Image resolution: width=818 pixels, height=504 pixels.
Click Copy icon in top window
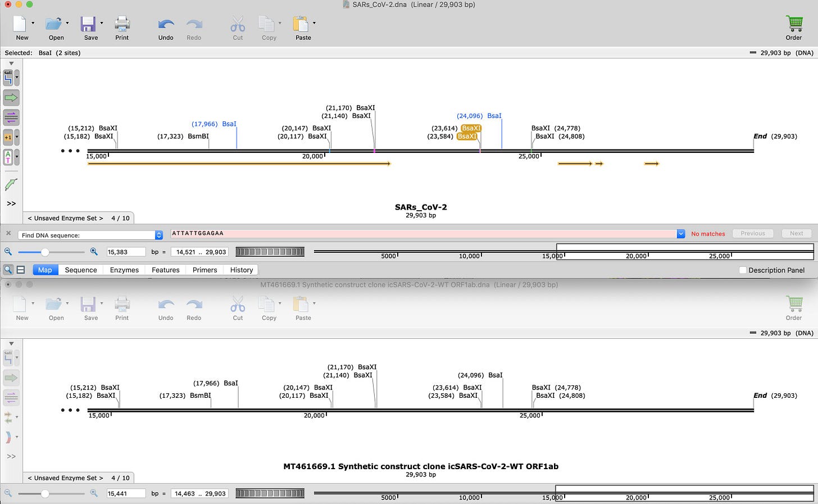[266, 24]
